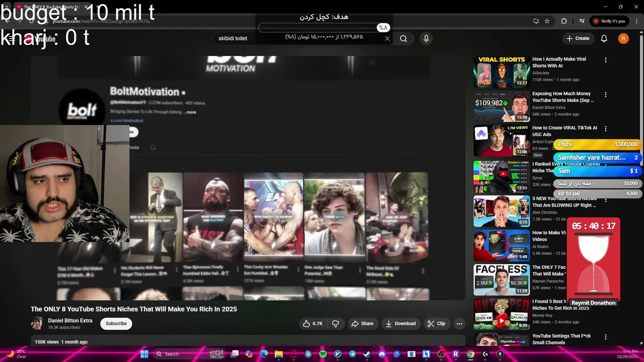Open Alex Christian 5:15 video thumbnail
Viewport: 644px width, 362px height.
tap(502, 211)
